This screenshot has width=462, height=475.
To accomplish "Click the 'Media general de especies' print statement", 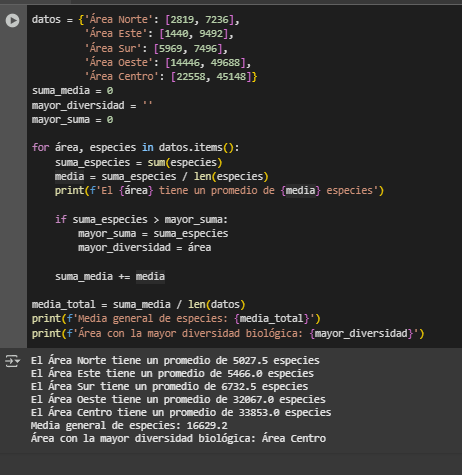I will tap(176, 319).
